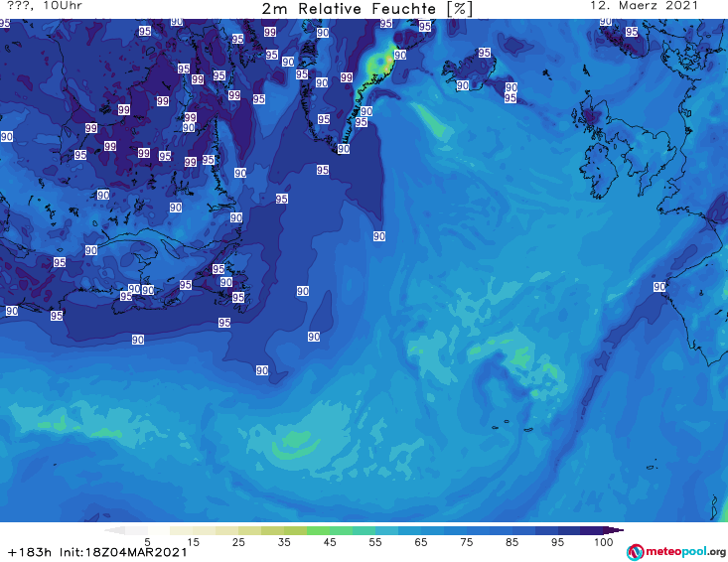
Task: Click the legend tick label "75"
Action: 467,542
